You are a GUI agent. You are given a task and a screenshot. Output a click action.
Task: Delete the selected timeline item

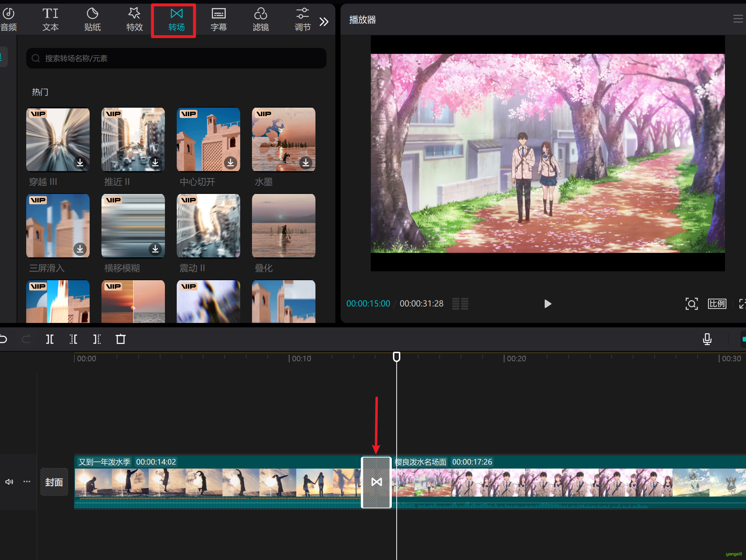tap(121, 339)
